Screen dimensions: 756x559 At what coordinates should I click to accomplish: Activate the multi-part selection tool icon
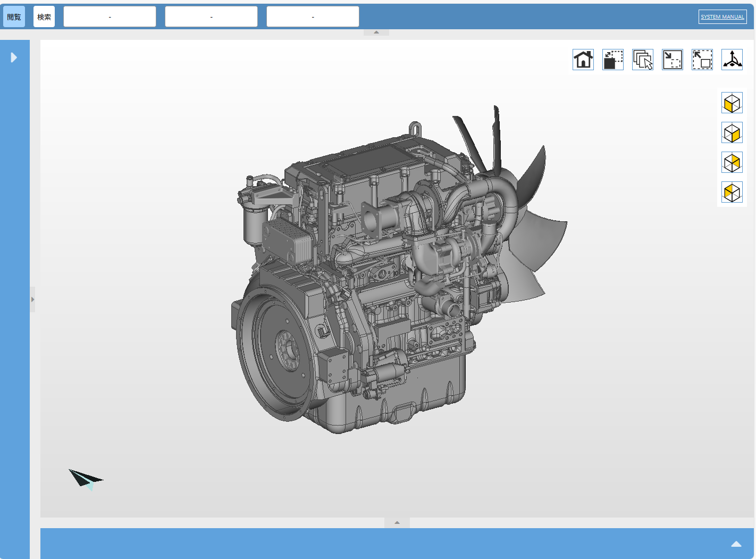(642, 60)
